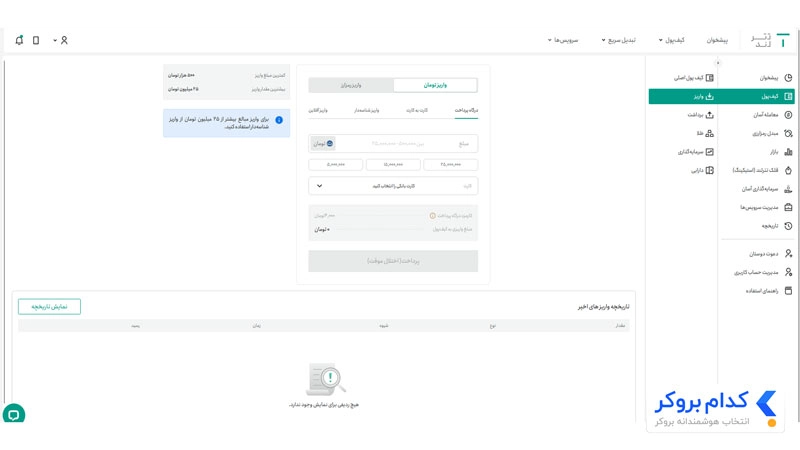Open مدیریت سرویس‌ها (service management) in the sidebar
The height and width of the screenshot is (450, 800).
click(x=765, y=207)
